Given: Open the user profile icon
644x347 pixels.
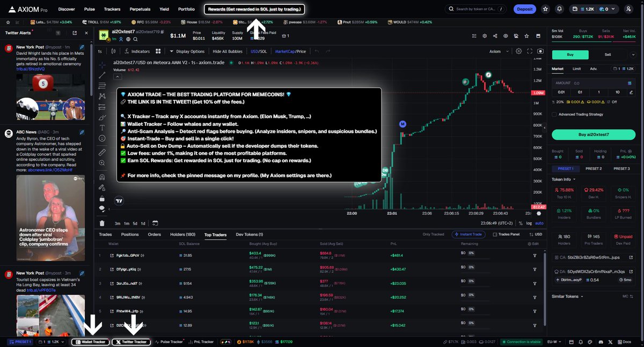Looking at the screenshot, I should coord(629,9).
